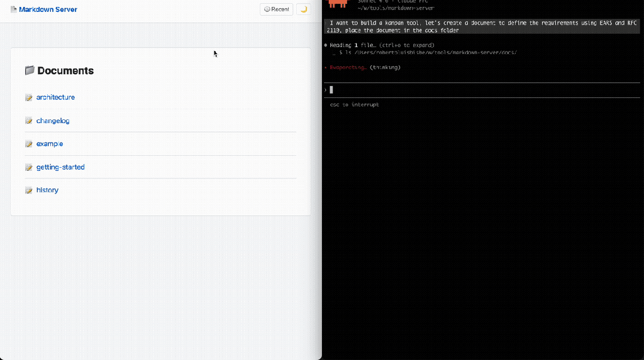
Task: Click the notepad icon beside getting-started
Action: (x=29, y=167)
